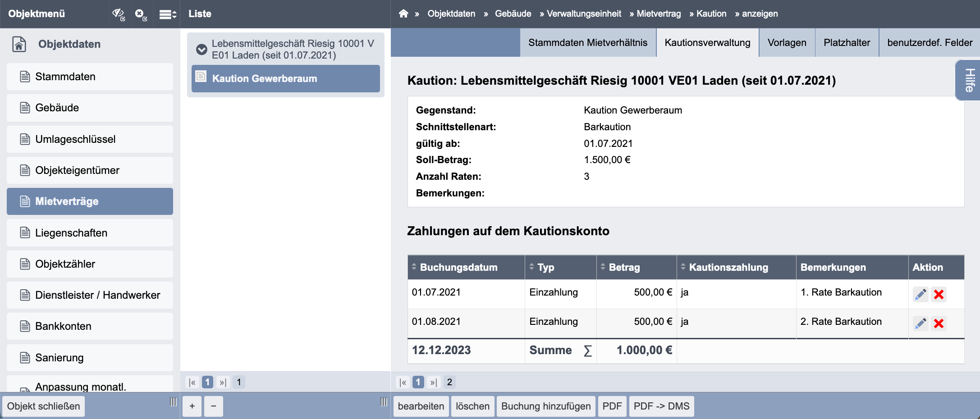This screenshot has height=419, width=980.
Task: Select page 1 in bookings pager
Action: [418, 383]
